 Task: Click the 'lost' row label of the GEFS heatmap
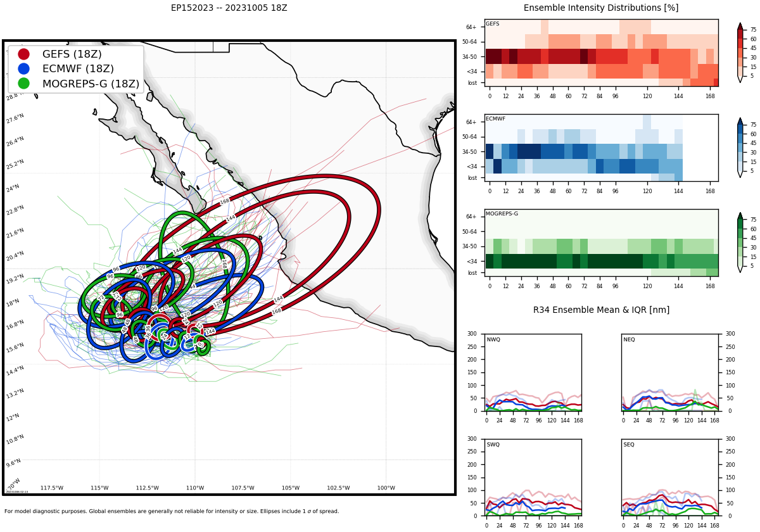(472, 83)
